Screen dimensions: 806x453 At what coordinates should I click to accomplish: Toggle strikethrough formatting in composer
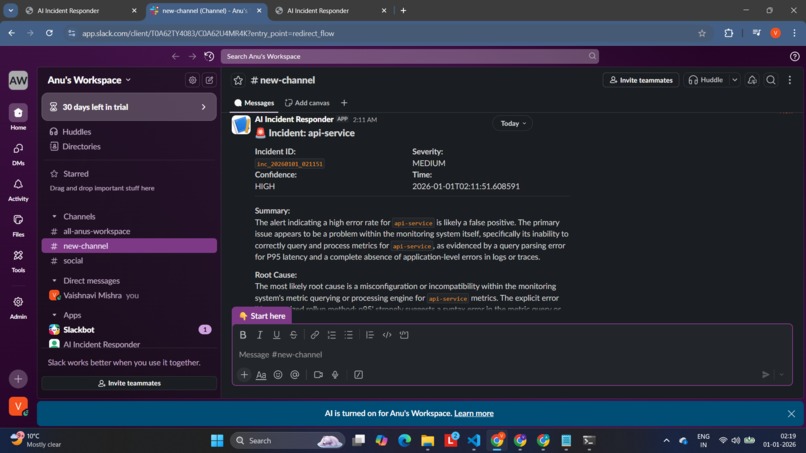(x=294, y=335)
